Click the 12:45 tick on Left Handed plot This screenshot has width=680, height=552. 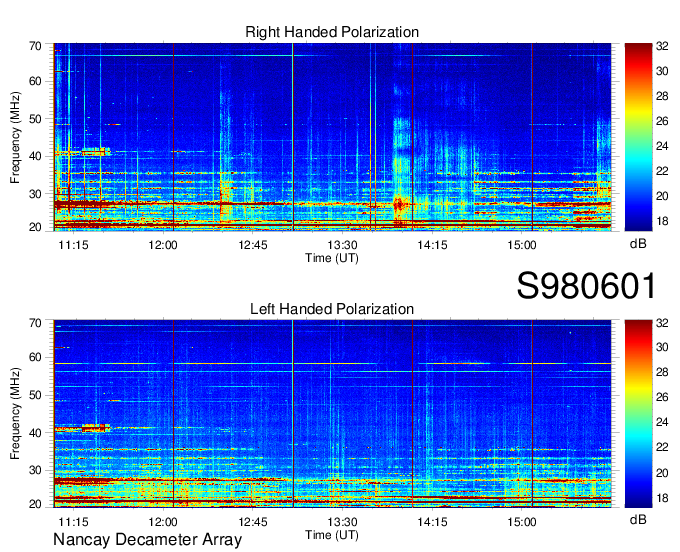click(x=253, y=522)
